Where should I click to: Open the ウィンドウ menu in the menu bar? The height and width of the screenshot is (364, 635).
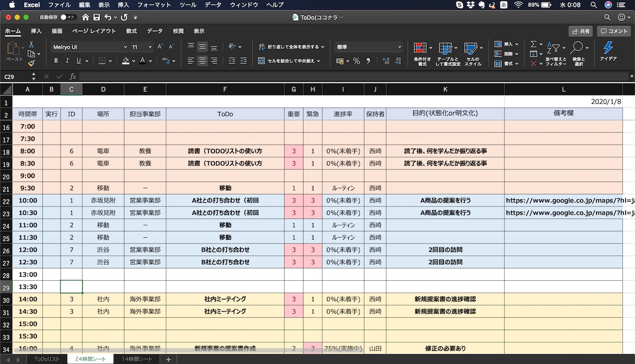click(244, 5)
